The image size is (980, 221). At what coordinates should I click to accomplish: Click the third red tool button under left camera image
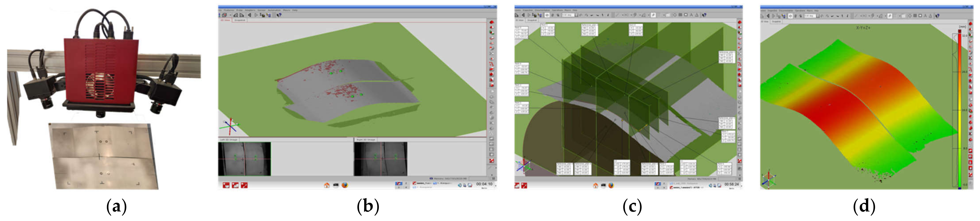(244, 185)
